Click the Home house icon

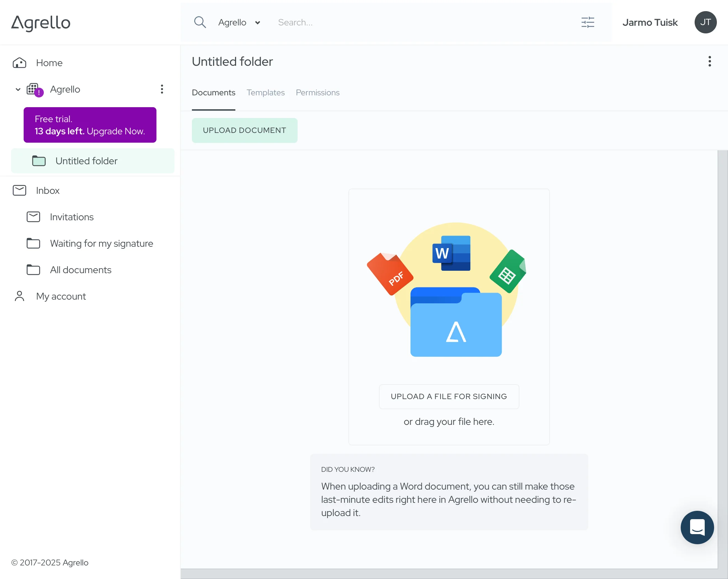coord(19,63)
